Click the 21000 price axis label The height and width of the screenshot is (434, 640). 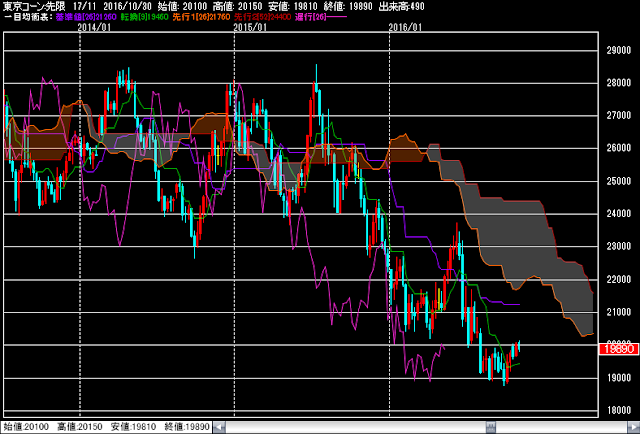click(x=619, y=312)
